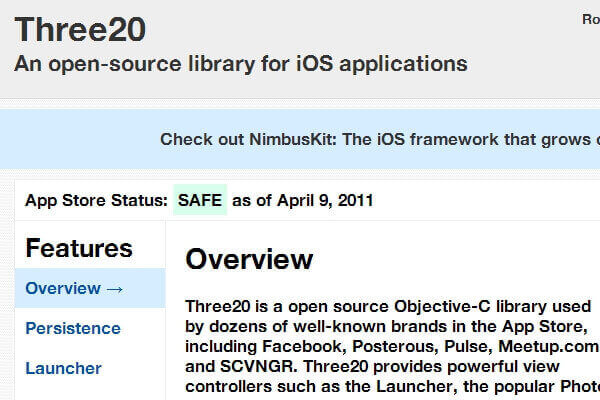Open the NimbusKit announcement banner
600x400 pixels.
point(380,139)
